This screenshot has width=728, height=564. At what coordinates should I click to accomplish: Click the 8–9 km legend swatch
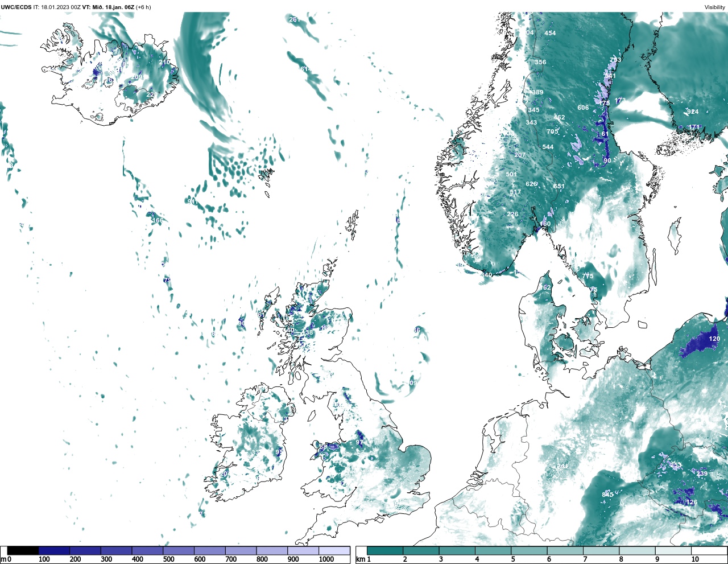pos(637,550)
